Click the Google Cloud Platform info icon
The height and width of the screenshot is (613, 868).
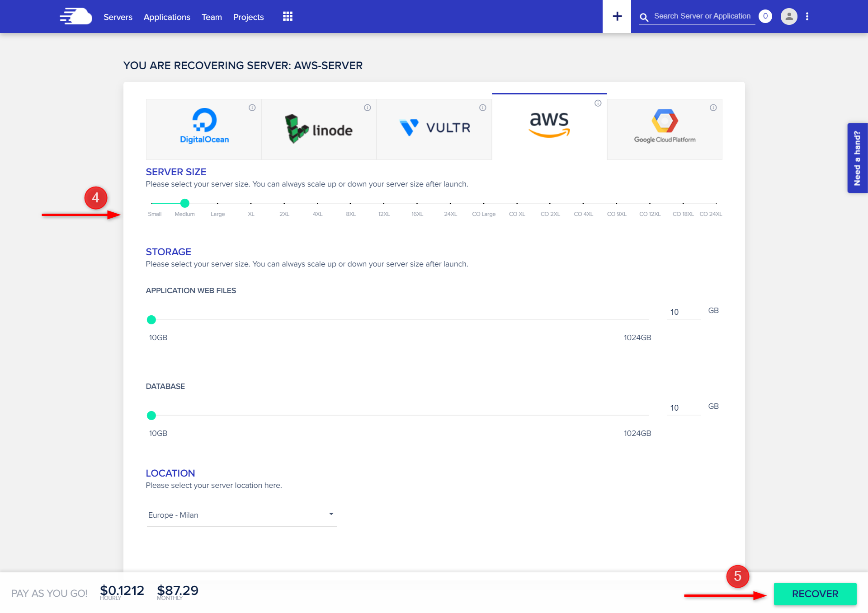click(x=713, y=108)
